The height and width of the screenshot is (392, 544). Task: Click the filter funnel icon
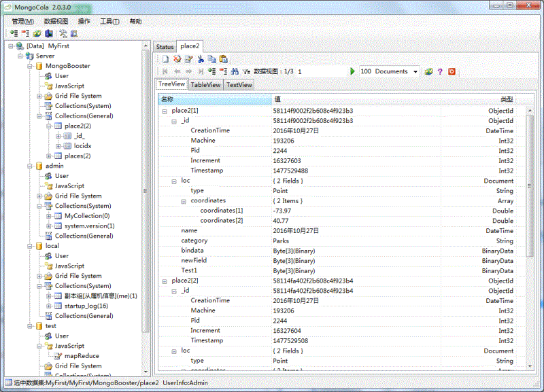(246, 71)
